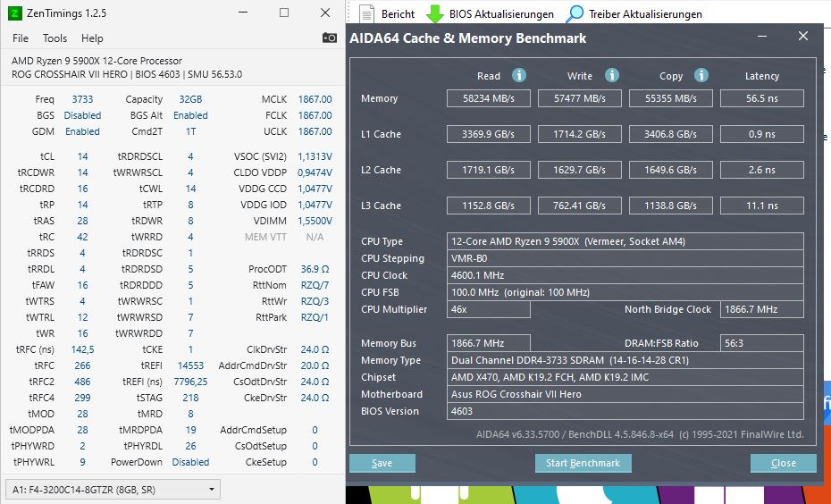Click the North Bridge Clock value 1866.7 MHz

click(762, 309)
